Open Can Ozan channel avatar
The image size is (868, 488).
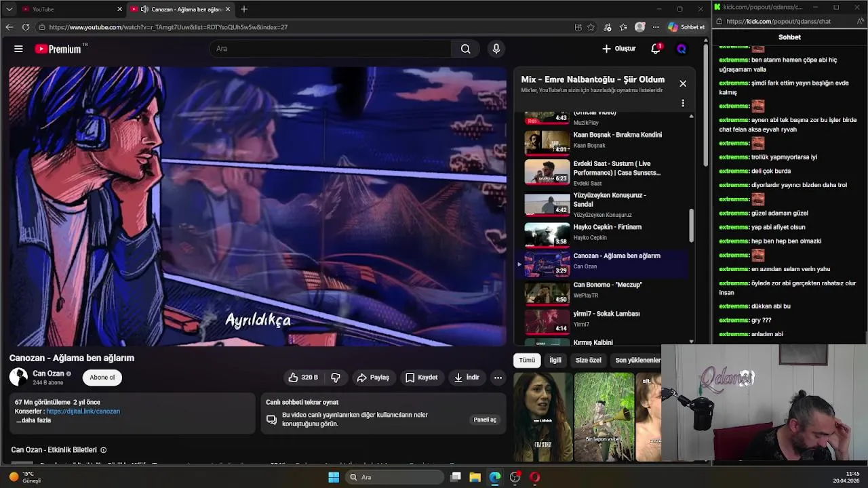click(18, 377)
